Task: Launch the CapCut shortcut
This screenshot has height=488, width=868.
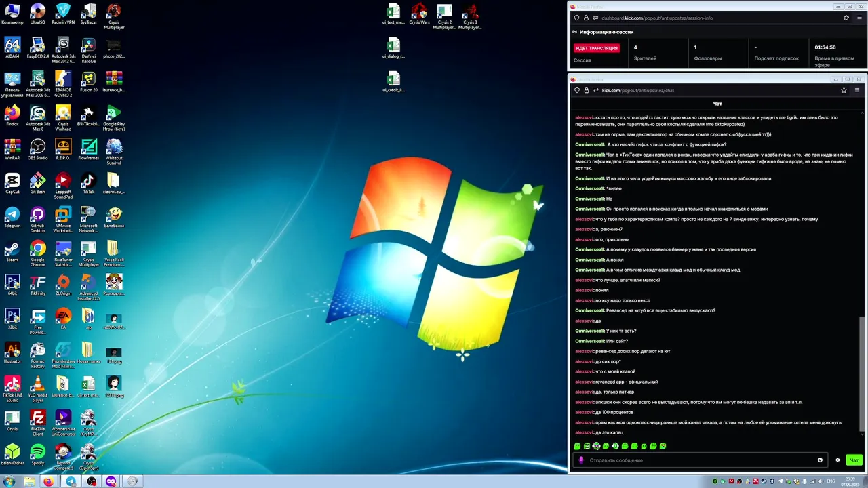Action: (x=12, y=184)
